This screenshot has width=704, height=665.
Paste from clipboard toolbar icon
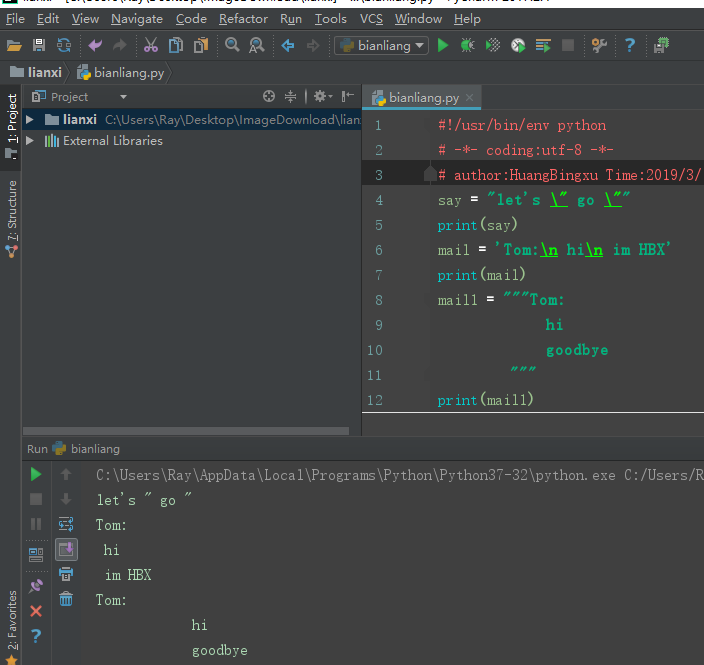[x=201, y=45]
